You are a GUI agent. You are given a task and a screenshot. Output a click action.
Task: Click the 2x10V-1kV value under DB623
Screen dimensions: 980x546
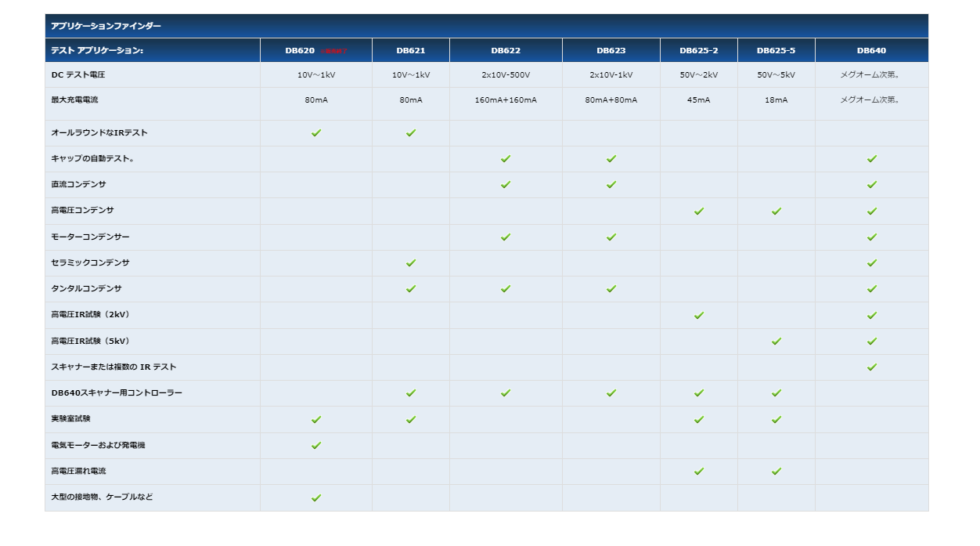pos(611,75)
